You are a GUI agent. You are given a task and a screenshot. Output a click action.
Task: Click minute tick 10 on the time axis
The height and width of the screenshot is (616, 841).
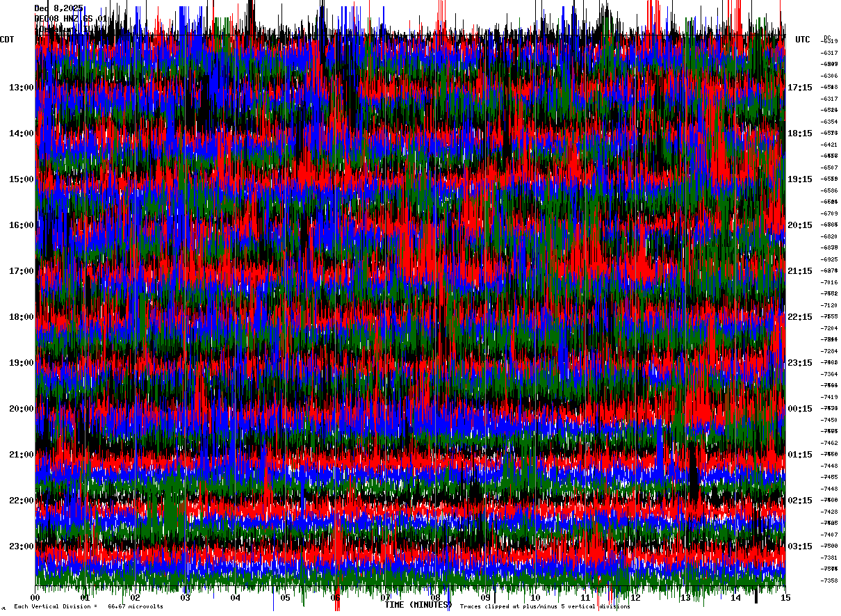pyautogui.click(x=535, y=598)
